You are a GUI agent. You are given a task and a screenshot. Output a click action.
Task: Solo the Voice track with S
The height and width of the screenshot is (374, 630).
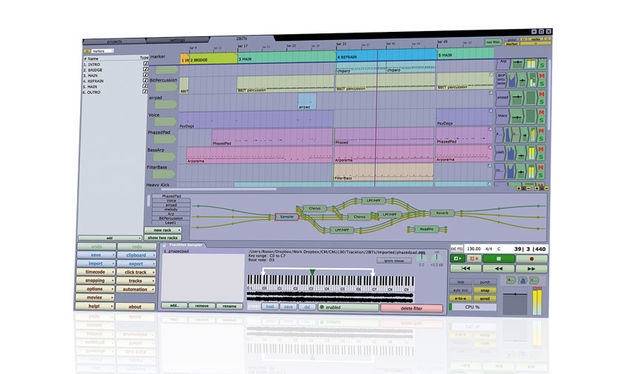pos(542,120)
